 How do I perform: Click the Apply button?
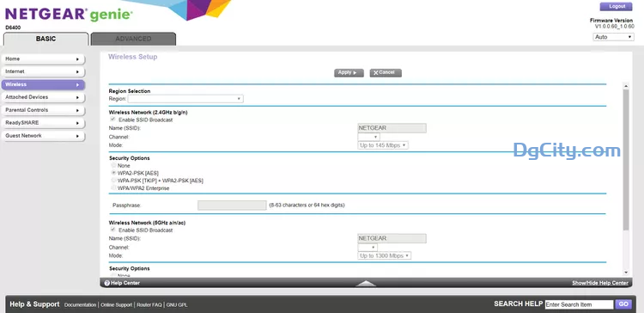[349, 73]
